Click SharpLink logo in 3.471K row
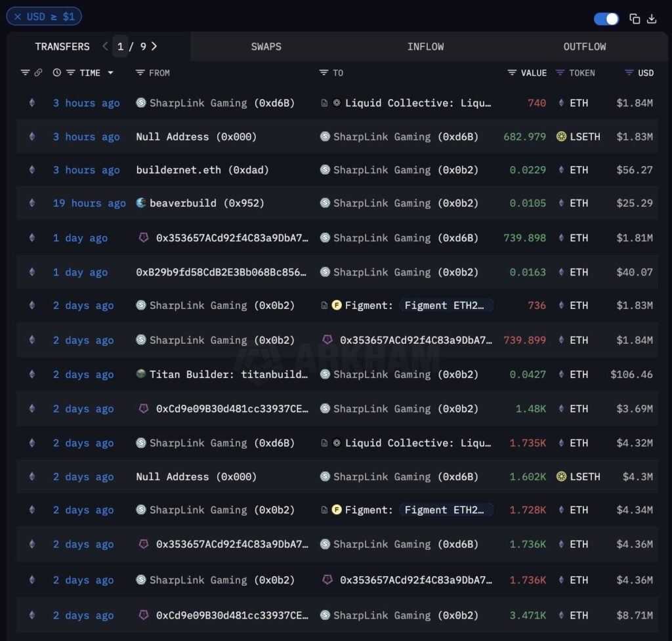Viewport: 672px width, 641px height. (325, 615)
